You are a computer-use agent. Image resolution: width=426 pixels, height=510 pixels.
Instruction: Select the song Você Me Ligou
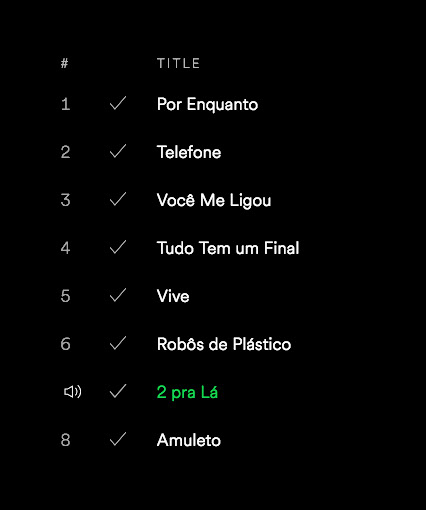(x=214, y=201)
